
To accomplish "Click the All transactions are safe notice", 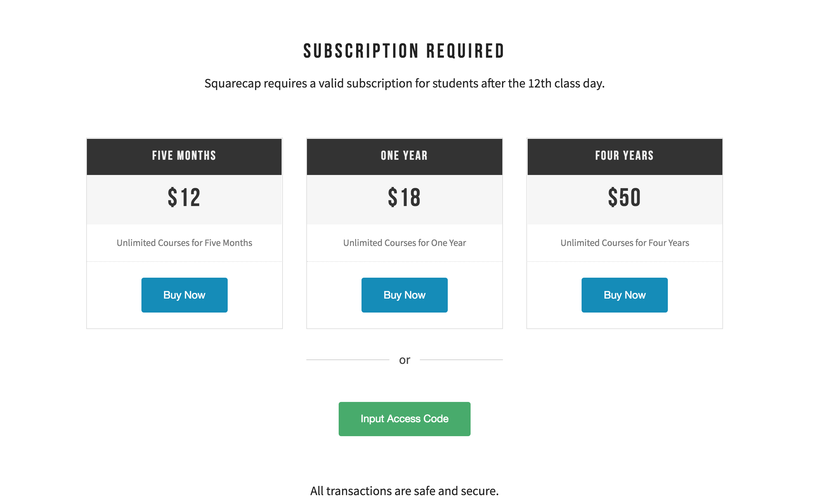I will tap(404, 491).
